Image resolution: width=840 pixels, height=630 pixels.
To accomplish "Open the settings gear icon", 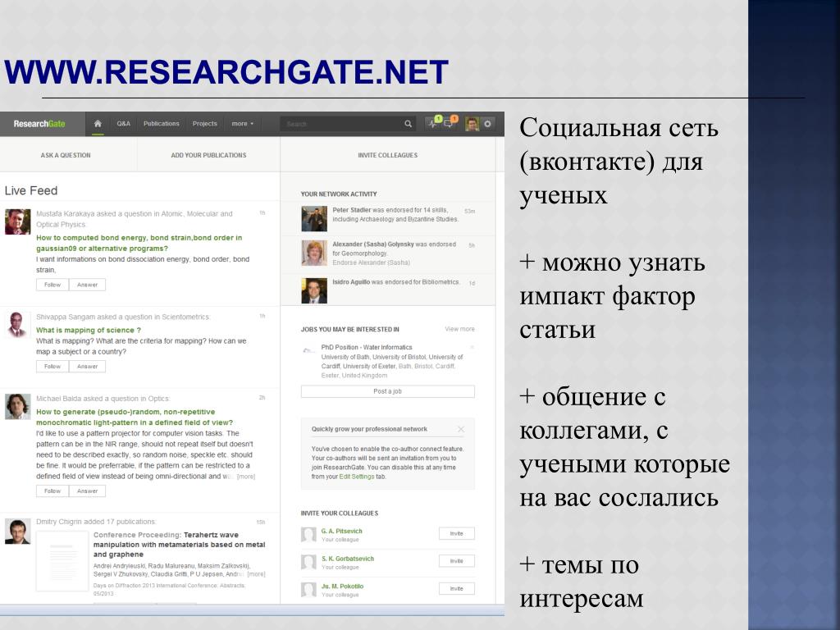I will [487, 124].
